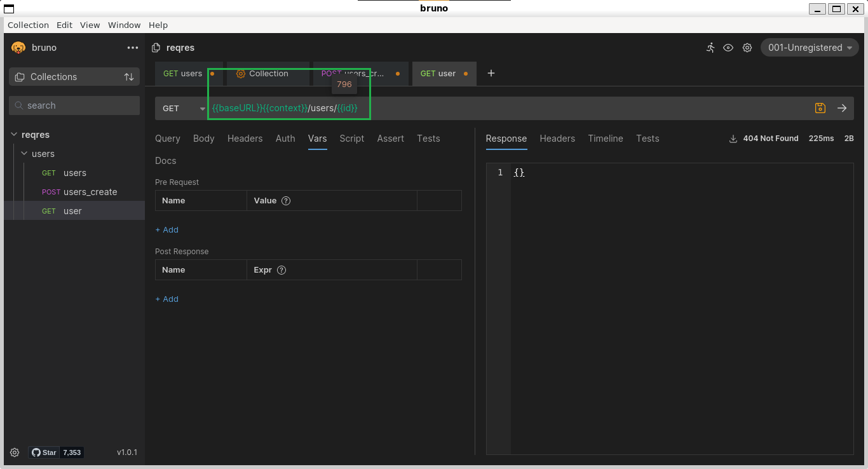Click the search field in the sidebar

pos(74,105)
